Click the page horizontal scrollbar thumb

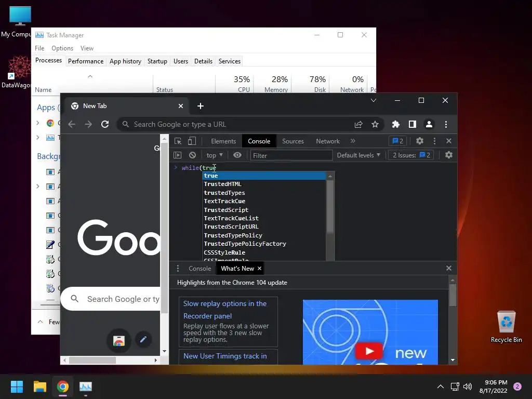pyautogui.click(x=92, y=360)
